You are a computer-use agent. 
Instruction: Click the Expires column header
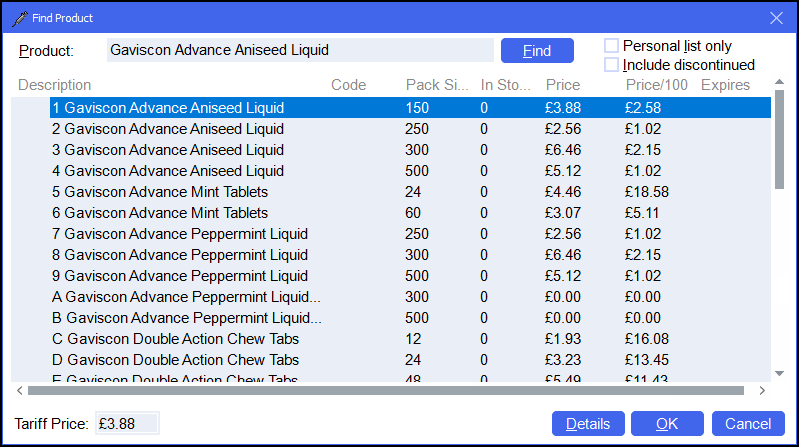coord(725,85)
